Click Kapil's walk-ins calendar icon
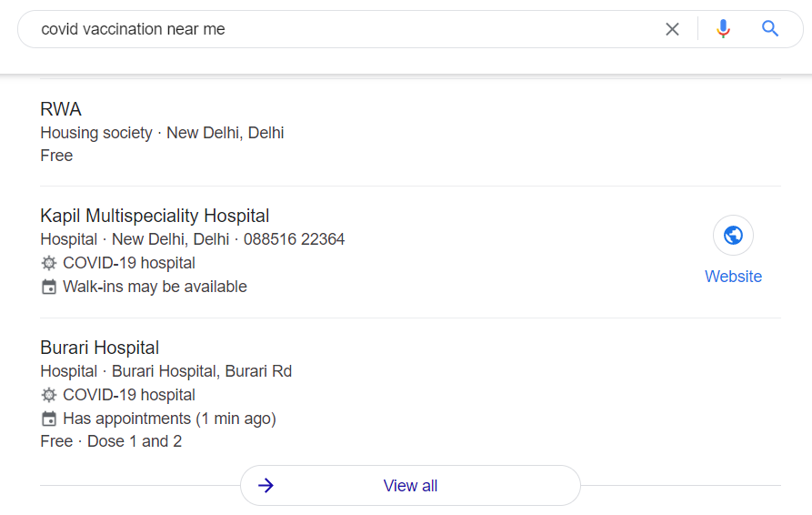The width and height of the screenshot is (812, 515). pos(49,287)
